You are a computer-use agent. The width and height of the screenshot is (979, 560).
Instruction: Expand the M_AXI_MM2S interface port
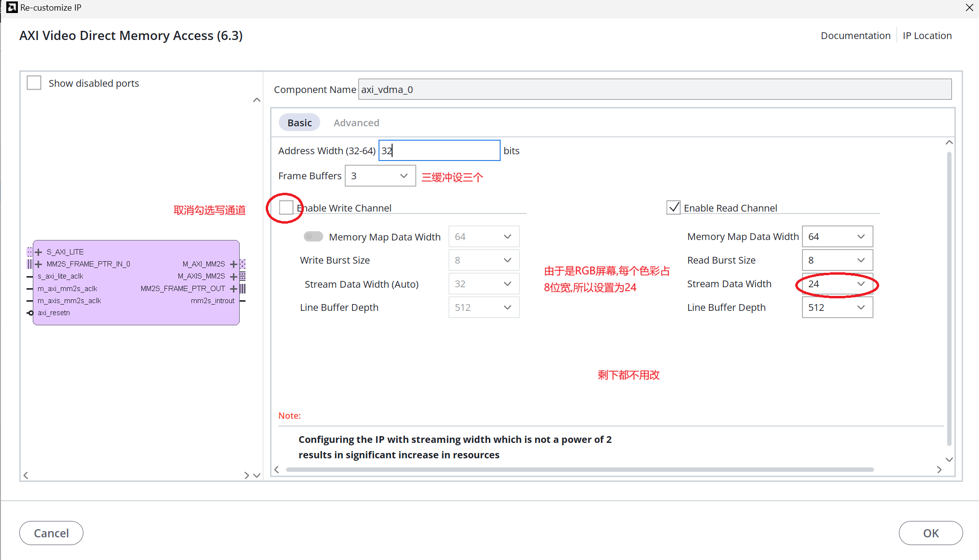tap(234, 264)
